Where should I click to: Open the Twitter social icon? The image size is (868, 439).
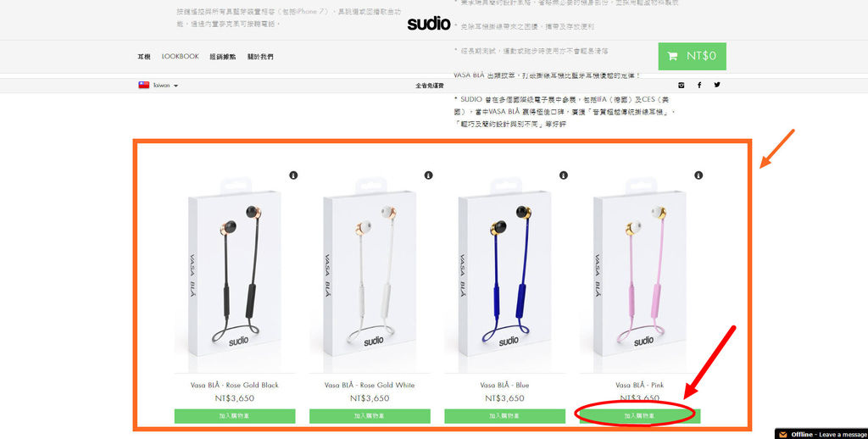[717, 85]
